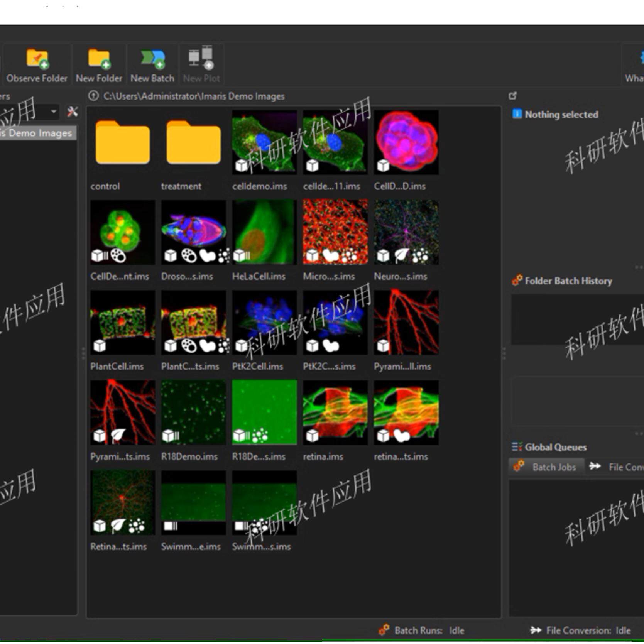The image size is (644, 644).
Task: Select the celldemo.ims thumbnail
Action: click(x=264, y=151)
